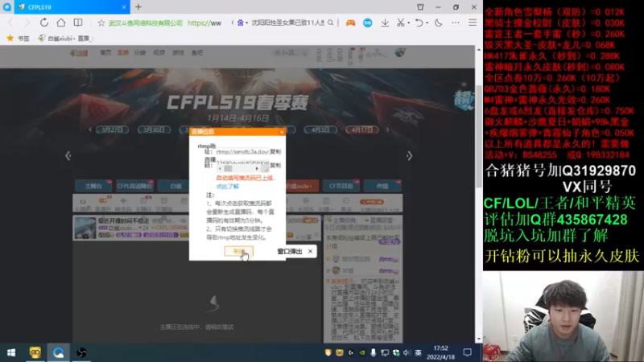The image size is (644, 362).
Task: Click the stream key field's right scroll arrow
Action: click(x=257, y=169)
